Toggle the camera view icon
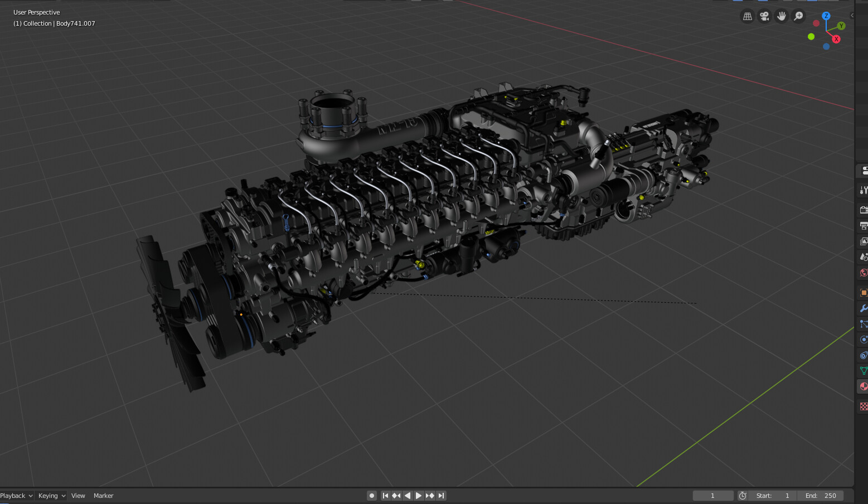The image size is (868, 504). click(764, 16)
